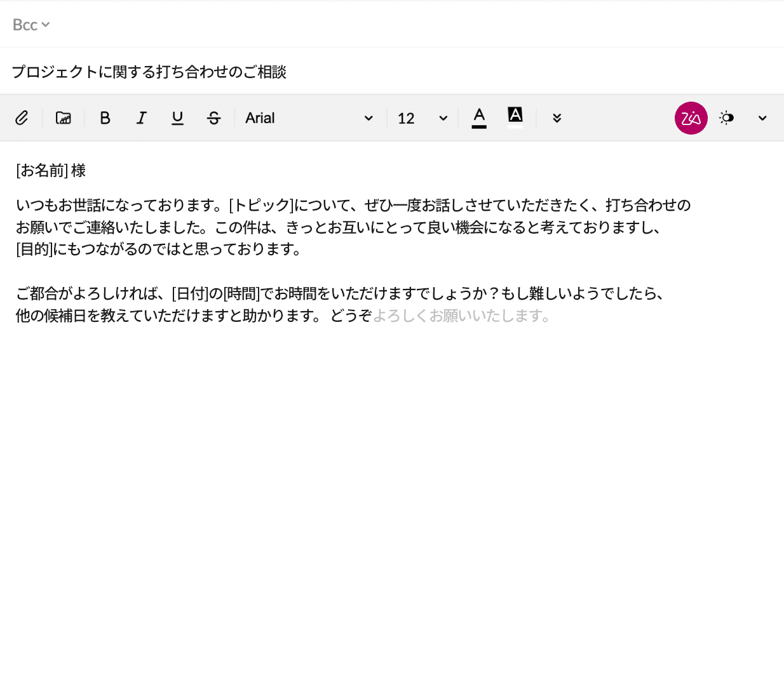Open the font size 12 dropdown
Image resolution: width=784 pixels, height=673 pixels.
tap(422, 118)
